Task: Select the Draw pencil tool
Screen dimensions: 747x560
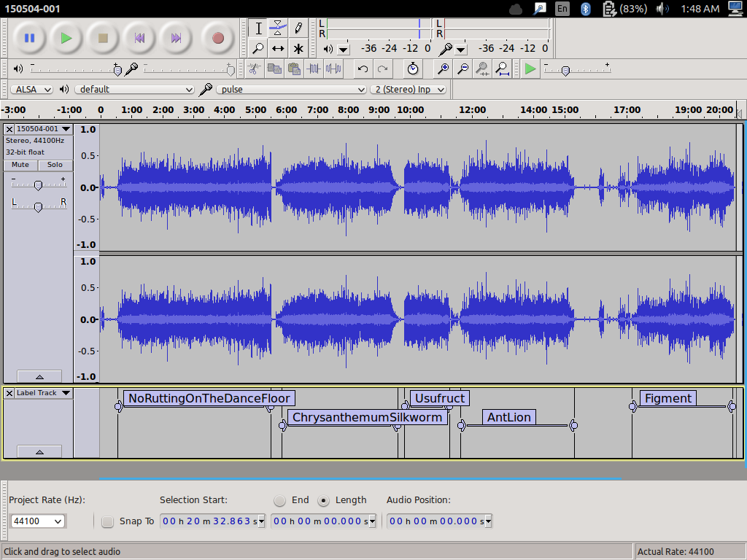Action: pos(298,28)
